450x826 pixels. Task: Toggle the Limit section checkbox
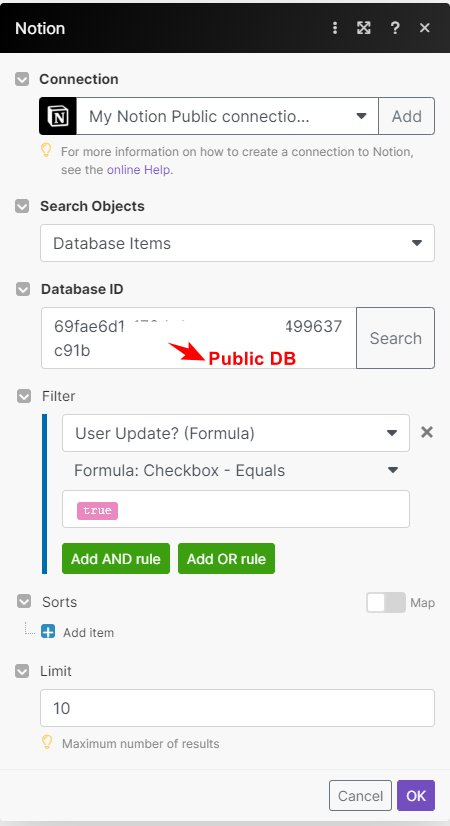(22, 671)
